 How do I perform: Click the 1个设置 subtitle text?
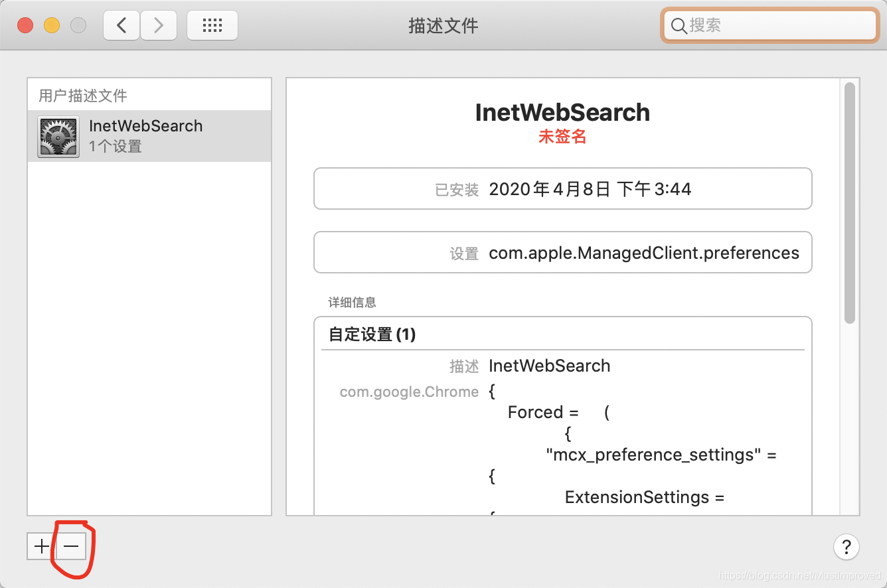(x=116, y=146)
